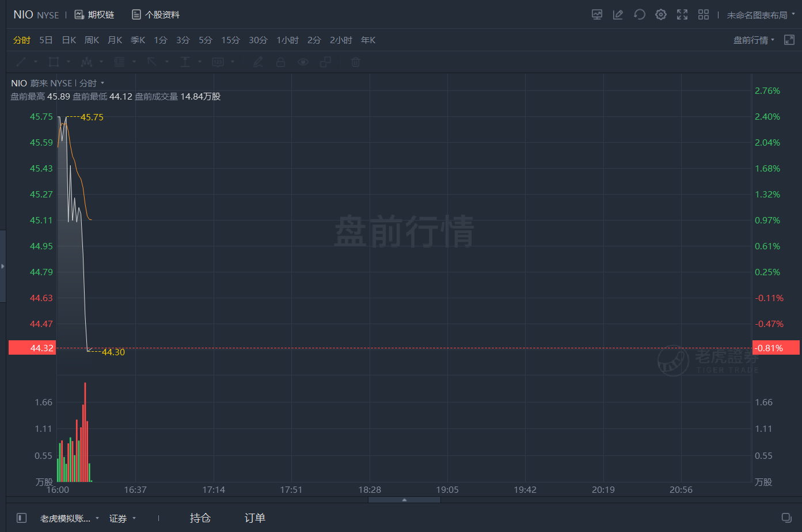Click the brush drawing tool icon
802x532 pixels.
pos(258,62)
